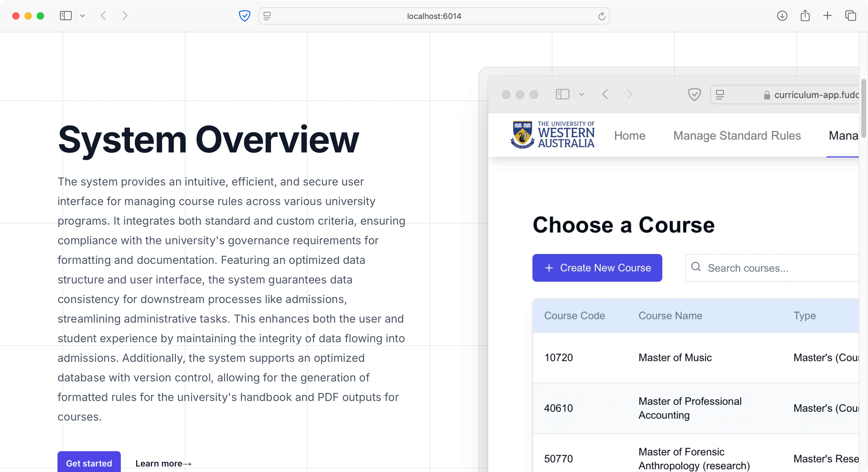Open the share menu

(x=805, y=16)
